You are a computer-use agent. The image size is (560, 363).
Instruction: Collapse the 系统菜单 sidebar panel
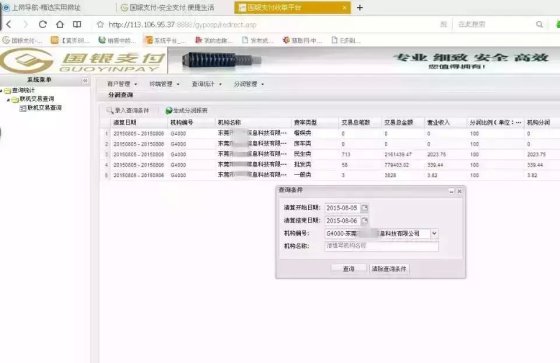[x=85, y=80]
